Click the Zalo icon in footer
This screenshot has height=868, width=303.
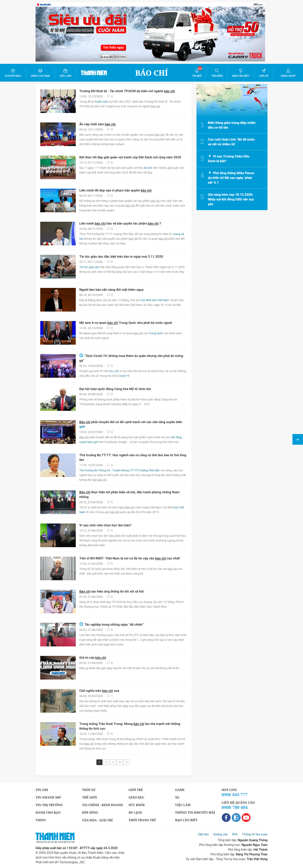coord(236,817)
